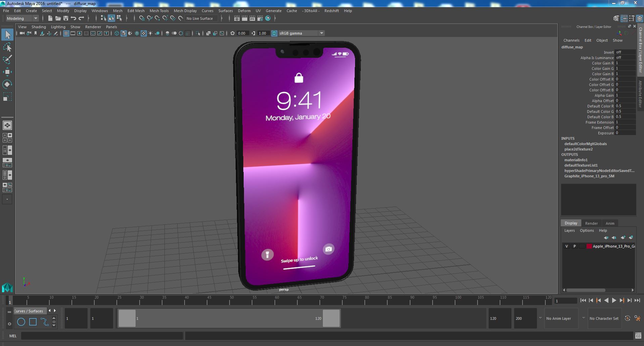Open the Mesh Tools menu
The height and width of the screenshot is (346, 644).
click(159, 11)
